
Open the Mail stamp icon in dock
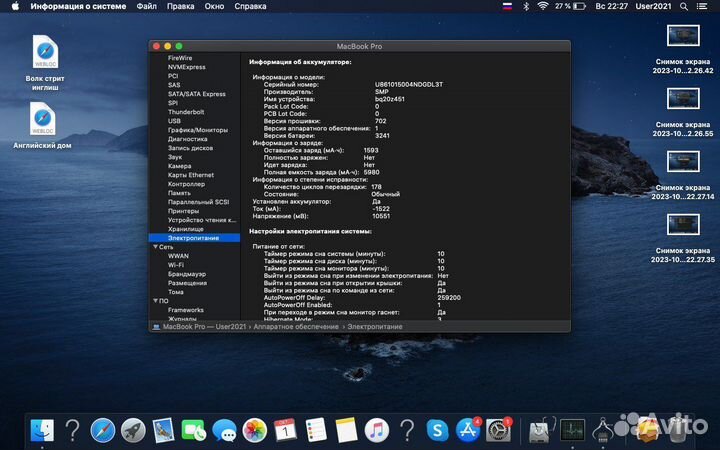(163, 431)
